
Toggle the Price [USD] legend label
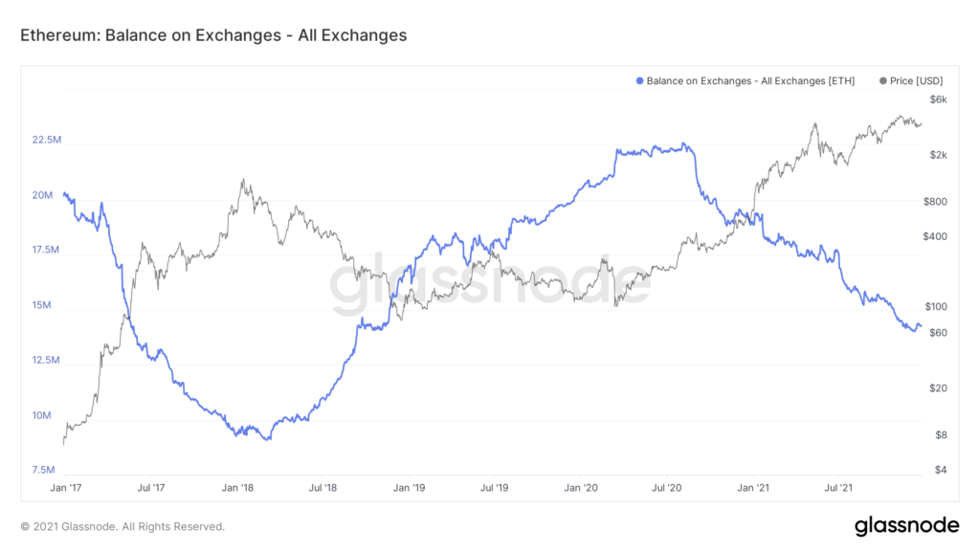coord(917,81)
